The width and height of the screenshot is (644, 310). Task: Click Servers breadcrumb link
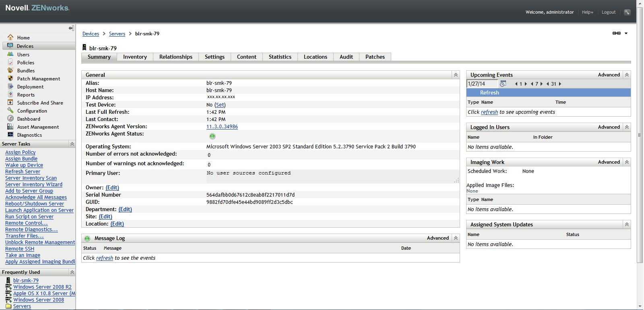(x=117, y=34)
